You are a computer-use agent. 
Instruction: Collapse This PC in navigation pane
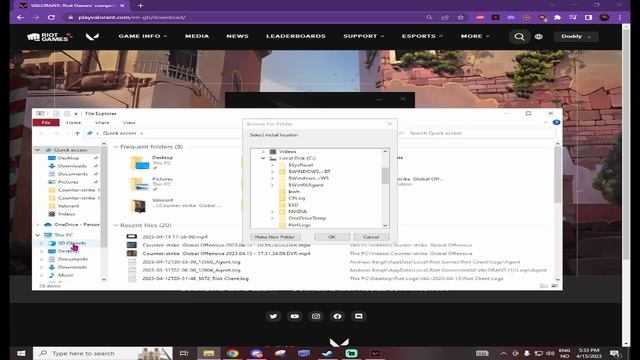[x=38, y=235]
